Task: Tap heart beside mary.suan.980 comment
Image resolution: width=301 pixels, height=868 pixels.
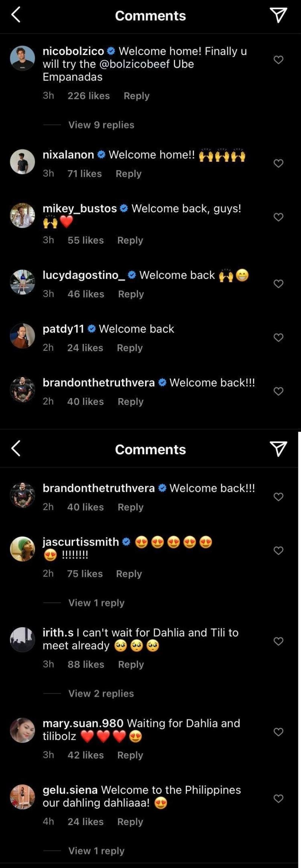Action: click(x=278, y=732)
